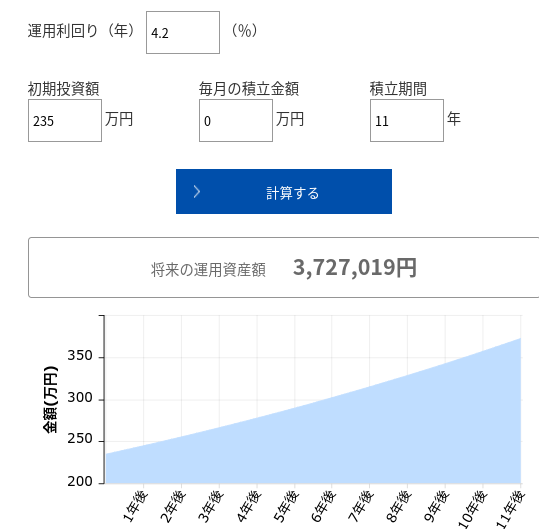This screenshot has height=529, width=539.
Task: Click the 運用利回り（年） label
Action: click(x=81, y=31)
